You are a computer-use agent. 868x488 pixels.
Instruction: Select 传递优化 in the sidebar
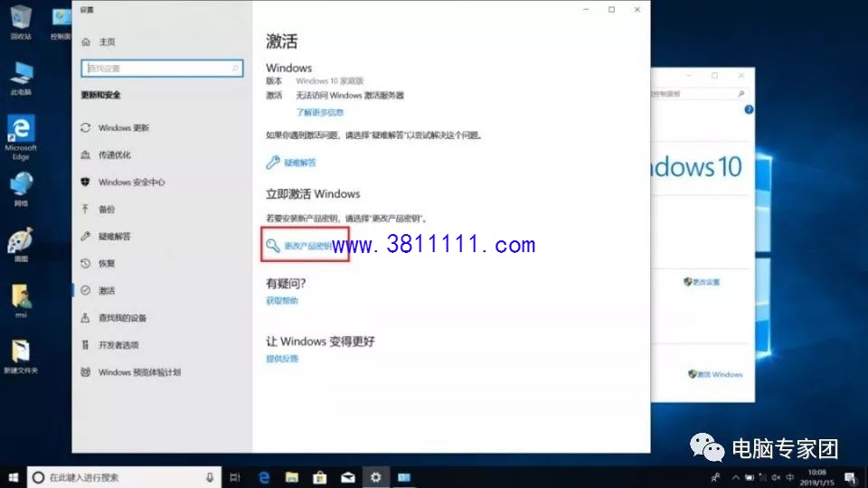point(106,155)
